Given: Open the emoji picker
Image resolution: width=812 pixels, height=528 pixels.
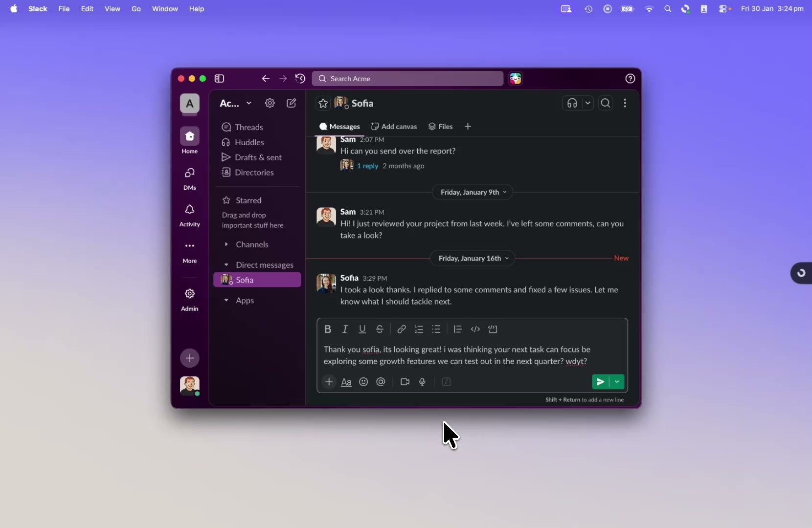Looking at the screenshot, I should [x=363, y=382].
